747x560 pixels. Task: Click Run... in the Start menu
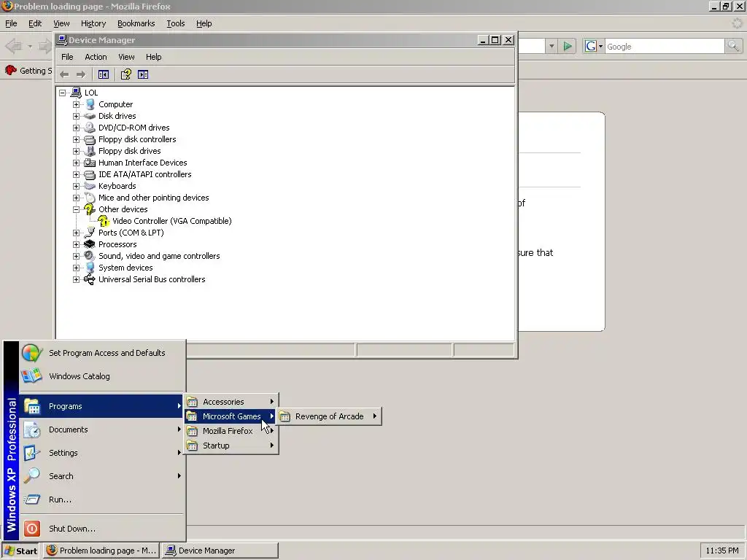click(x=101, y=499)
